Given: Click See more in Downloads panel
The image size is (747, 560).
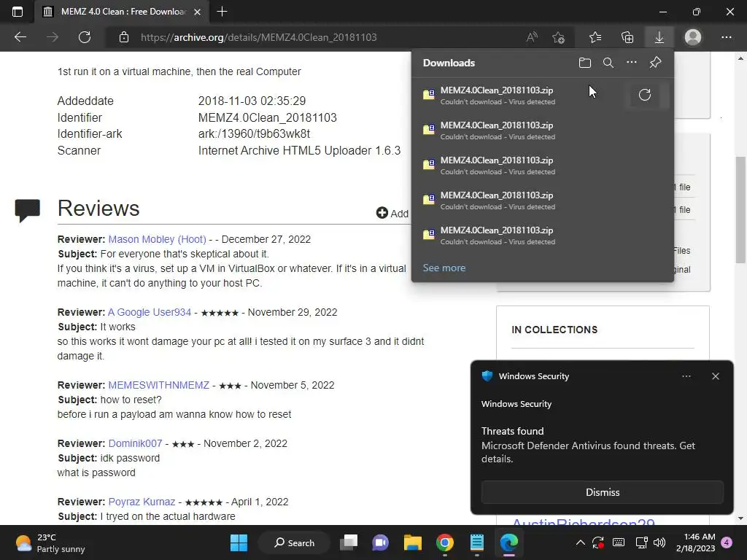Looking at the screenshot, I should click(x=444, y=268).
